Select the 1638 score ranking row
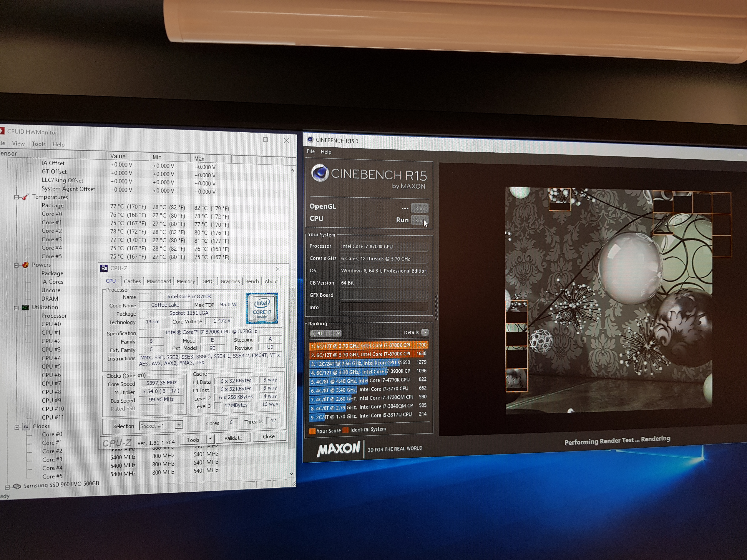The width and height of the screenshot is (747, 560). click(368, 354)
